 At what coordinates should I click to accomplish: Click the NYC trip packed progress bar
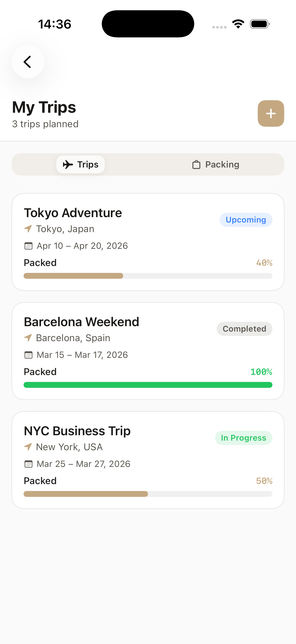tap(148, 494)
